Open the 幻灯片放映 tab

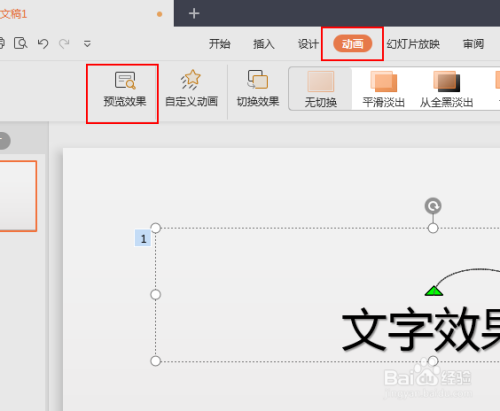pos(413,44)
